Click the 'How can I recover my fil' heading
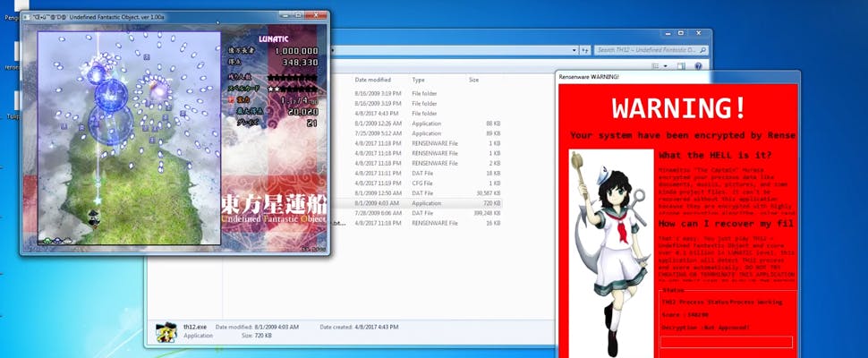 coord(726,224)
